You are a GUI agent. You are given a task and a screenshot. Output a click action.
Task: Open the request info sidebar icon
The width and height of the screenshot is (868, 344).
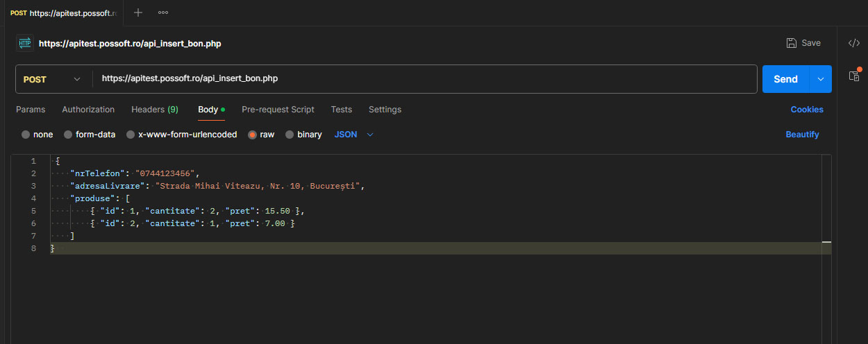click(854, 76)
